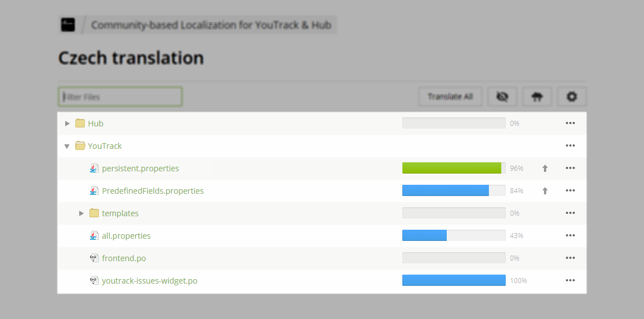Open the templates folder link

120,213
